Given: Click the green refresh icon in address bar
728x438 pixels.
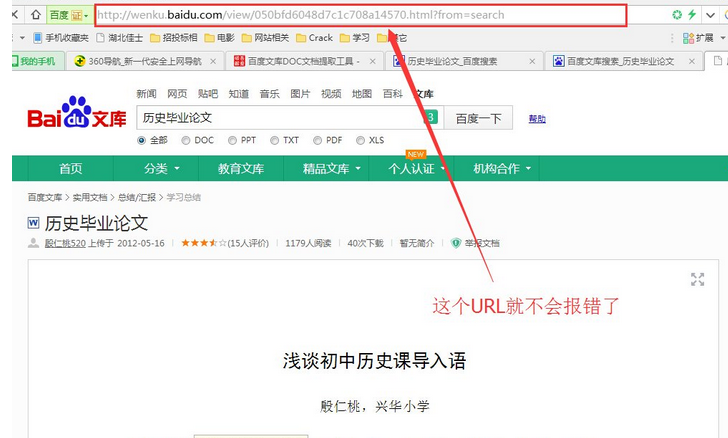Looking at the screenshot, I should (x=677, y=15).
